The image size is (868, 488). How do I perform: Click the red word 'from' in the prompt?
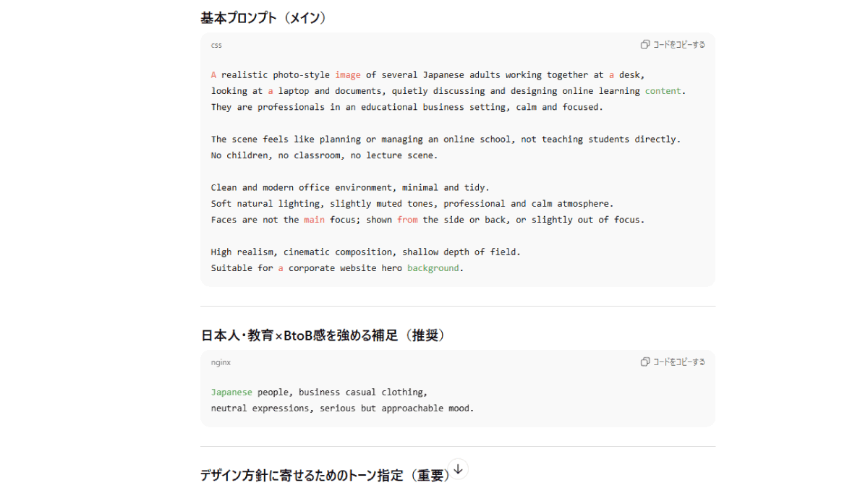pos(407,220)
